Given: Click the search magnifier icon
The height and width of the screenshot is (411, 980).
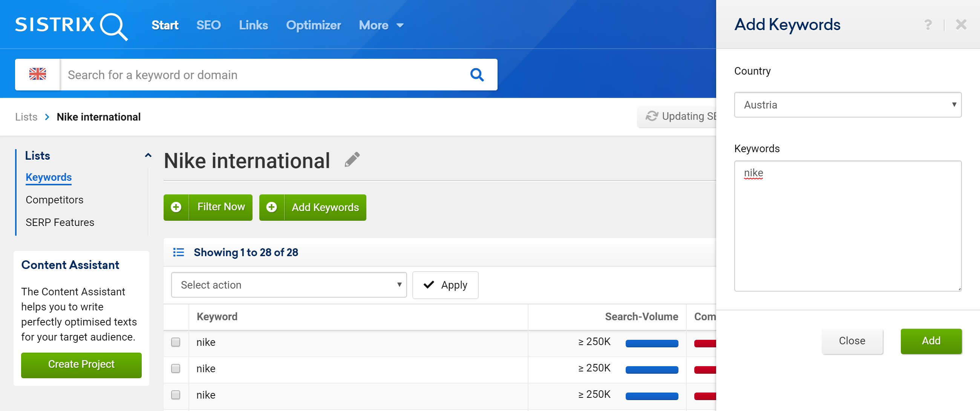Looking at the screenshot, I should [477, 75].
